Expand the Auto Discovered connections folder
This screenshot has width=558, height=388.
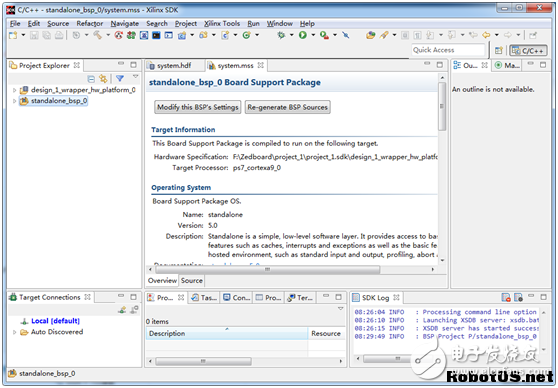[15, 332]
